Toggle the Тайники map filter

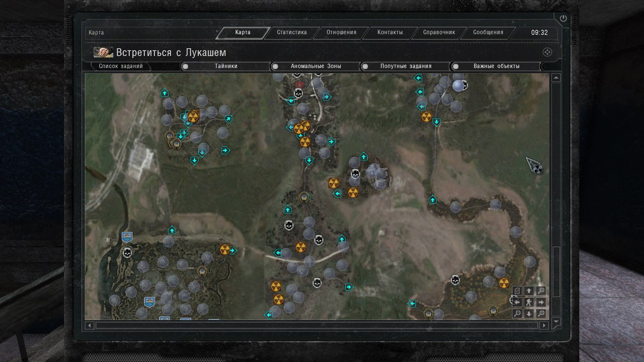pyautogui.click(x=225, y=66)
